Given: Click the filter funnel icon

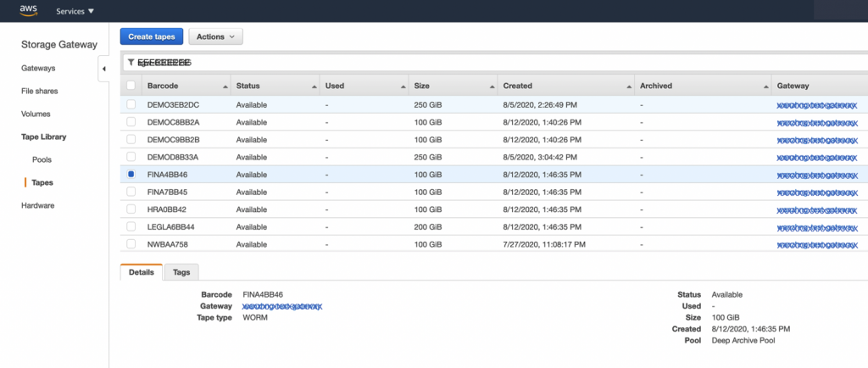Looking at the screenshot, I should point(131,63).
